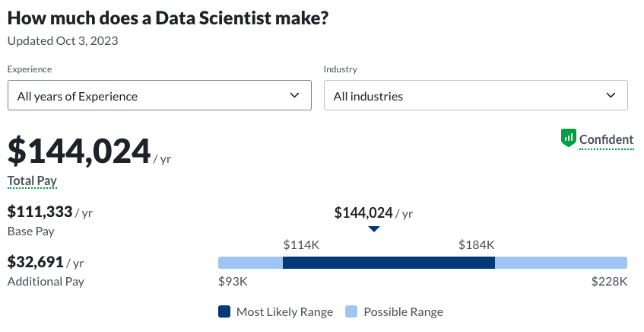Open the All industries dropdown
The height and width of the screenshot is (332, 644).
click(x=475, y=96)
